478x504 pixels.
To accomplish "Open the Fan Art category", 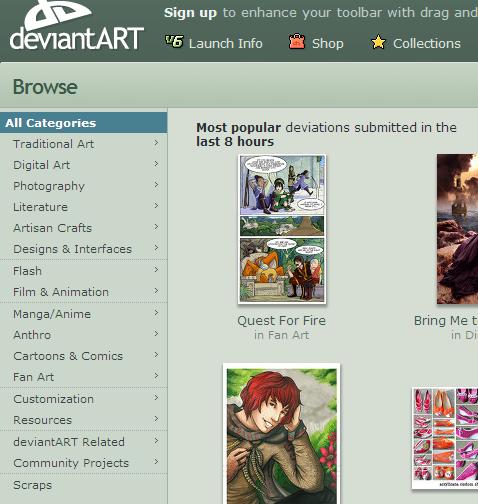I will tap(33, 377).
